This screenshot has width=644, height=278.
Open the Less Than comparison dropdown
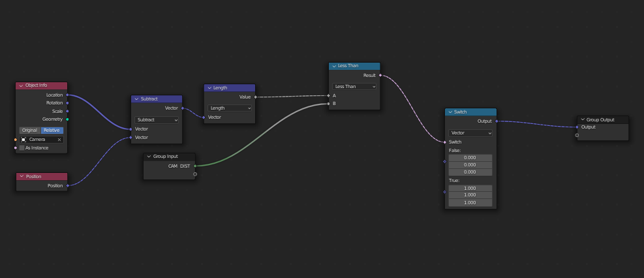tap(354, 87)
